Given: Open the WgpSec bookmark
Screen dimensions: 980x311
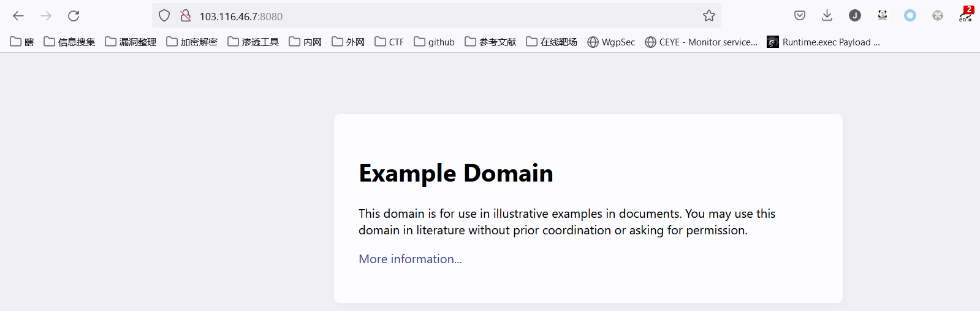Looking at the screenshot, I should (612, 42).
